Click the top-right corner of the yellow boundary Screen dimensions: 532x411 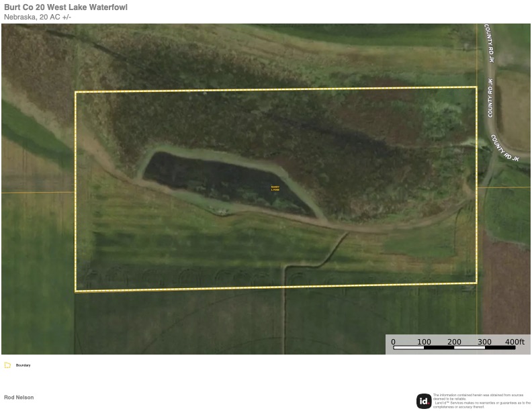(x=475, y=87)
